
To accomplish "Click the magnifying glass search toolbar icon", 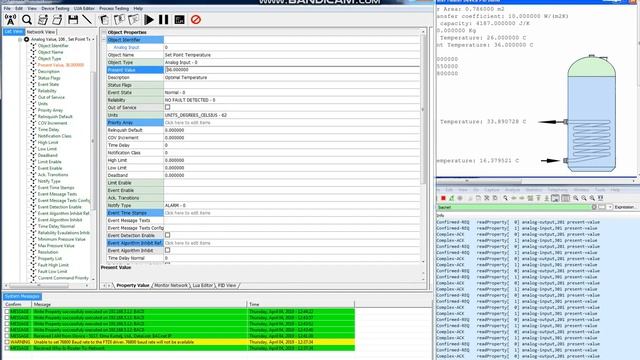I will [x=27, y=20].
